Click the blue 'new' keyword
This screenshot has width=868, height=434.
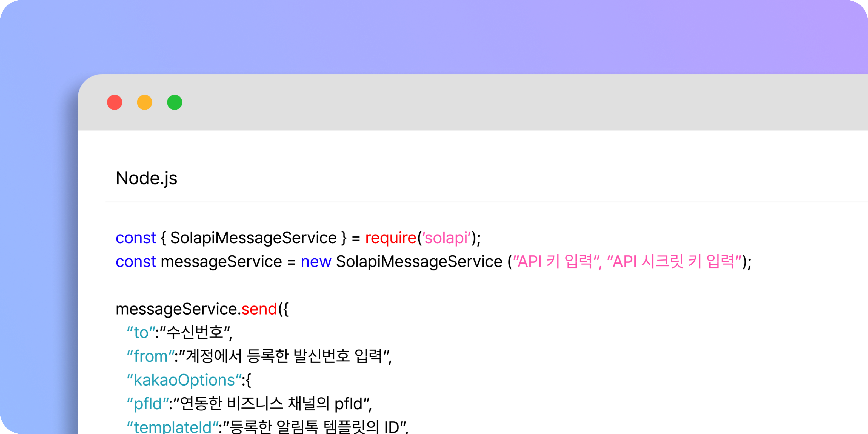click(316, 261)
